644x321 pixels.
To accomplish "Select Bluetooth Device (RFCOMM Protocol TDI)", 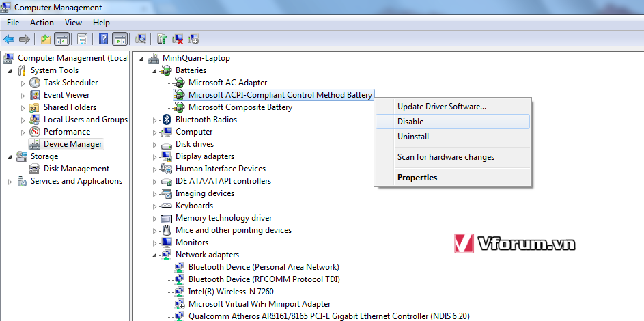I will (x=264, y=279).
